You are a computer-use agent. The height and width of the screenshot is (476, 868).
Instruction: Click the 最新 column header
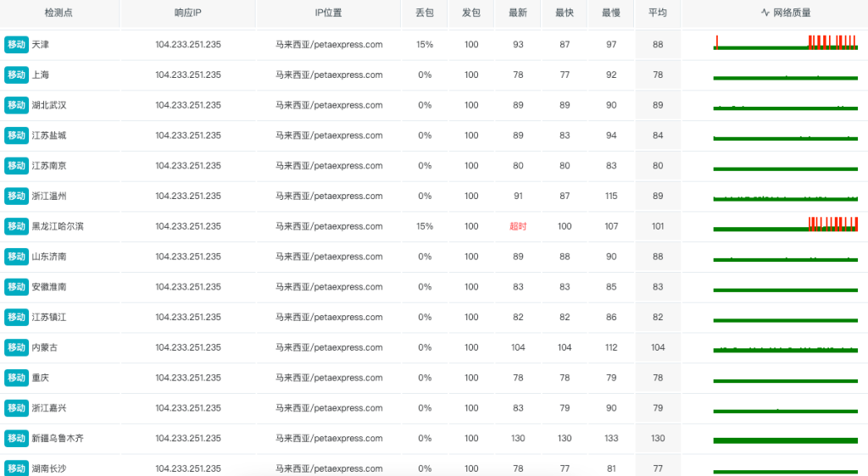pyautogui.click(x=518, y=14)
